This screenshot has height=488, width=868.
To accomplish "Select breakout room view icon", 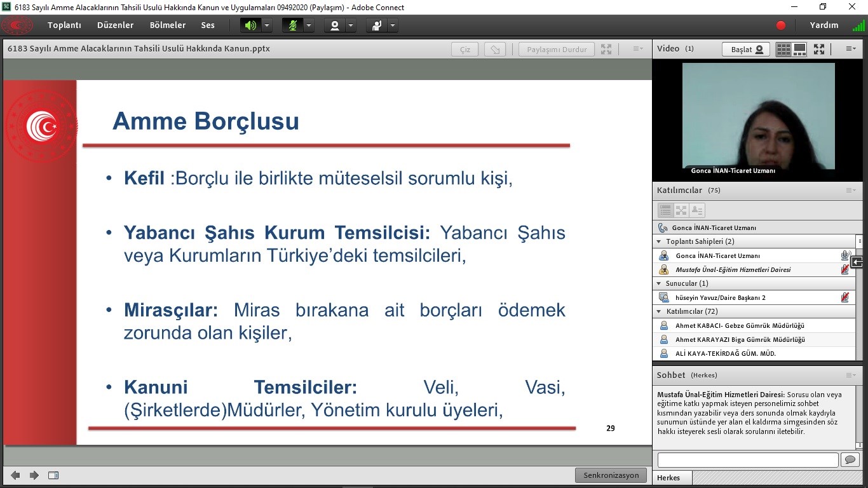I will (x=681, y=210).
